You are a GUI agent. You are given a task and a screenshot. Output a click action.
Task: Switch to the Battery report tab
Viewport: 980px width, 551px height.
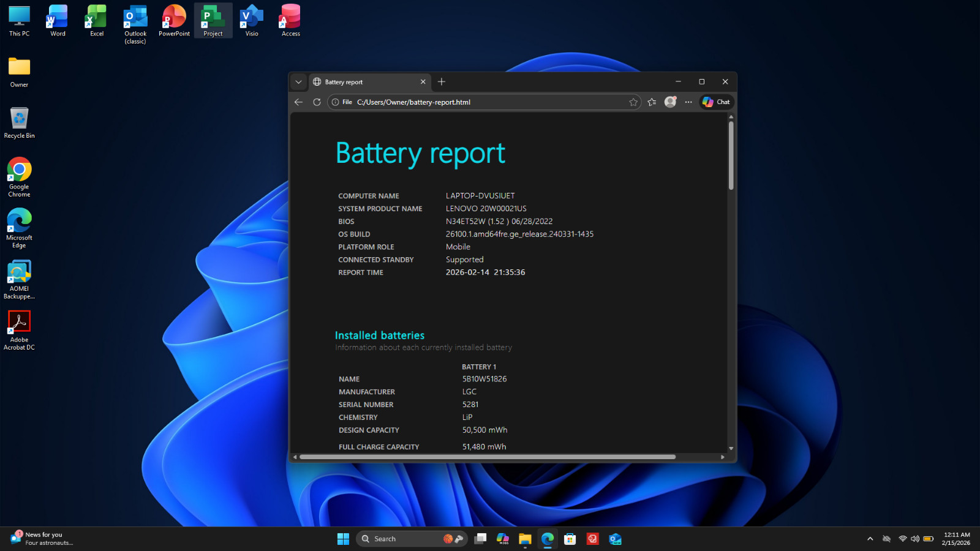[x=369, y=82]
